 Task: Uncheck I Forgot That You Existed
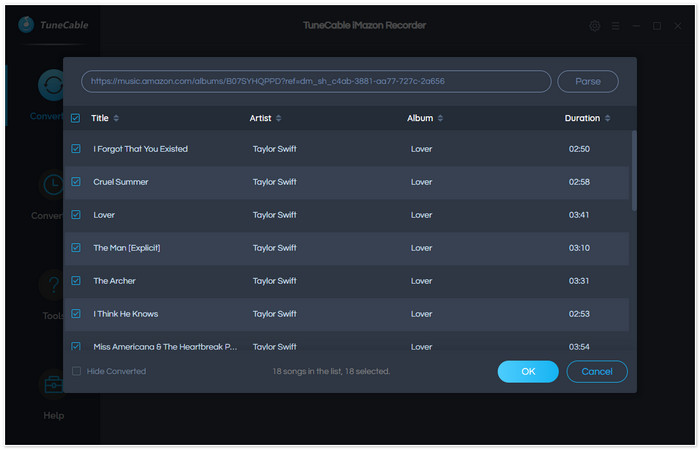point(75,149)
